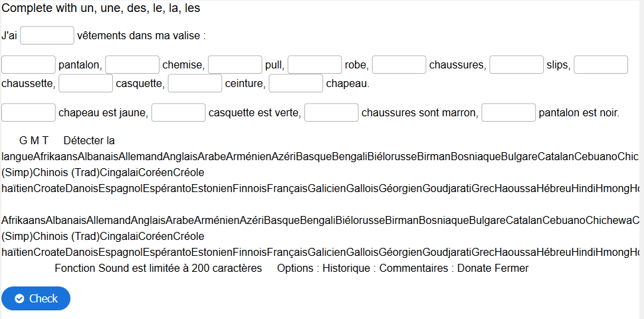Click the input before 'ceinture,'

[x=195, y=83]
